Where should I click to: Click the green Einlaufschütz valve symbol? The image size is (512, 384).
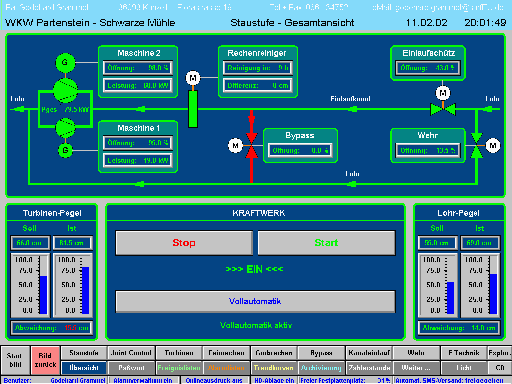click(443, 109)
